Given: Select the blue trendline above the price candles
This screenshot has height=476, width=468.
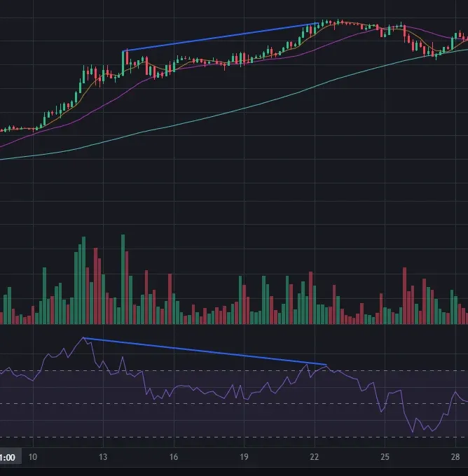Looking at the screenshot, I should (x=220, y=36).
